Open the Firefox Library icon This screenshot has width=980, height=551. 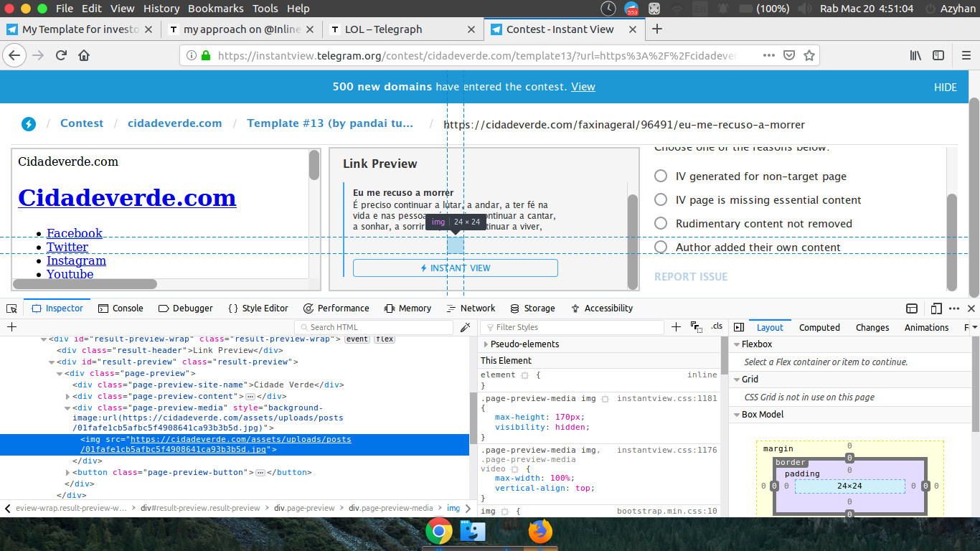(x=916, y=55)
